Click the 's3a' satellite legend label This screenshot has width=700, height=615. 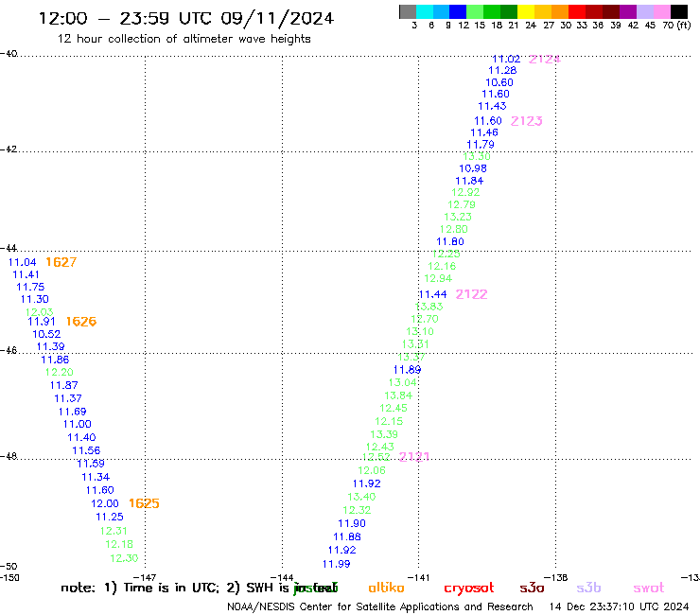532,588
